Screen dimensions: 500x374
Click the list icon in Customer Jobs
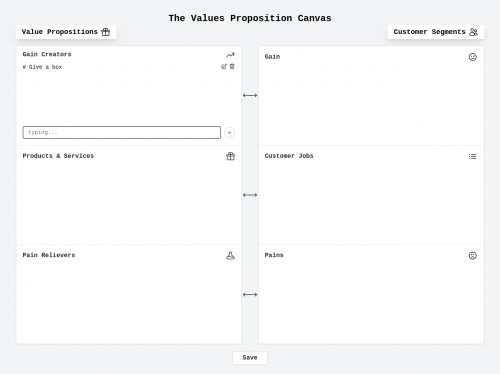point(472,156)
